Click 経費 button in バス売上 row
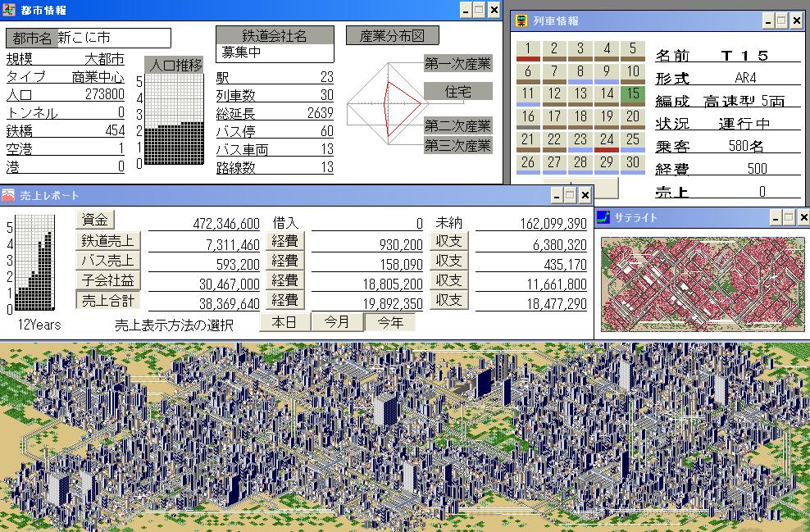Viewport: 810px width, 532px height. (285, 261)
